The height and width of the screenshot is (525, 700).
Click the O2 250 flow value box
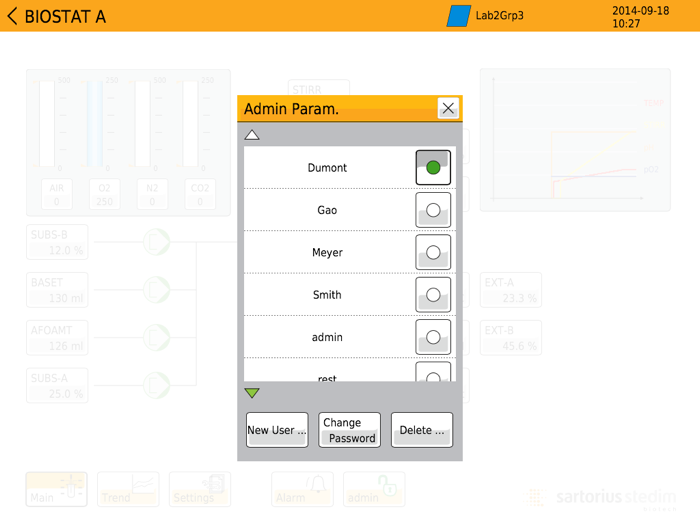104,194
